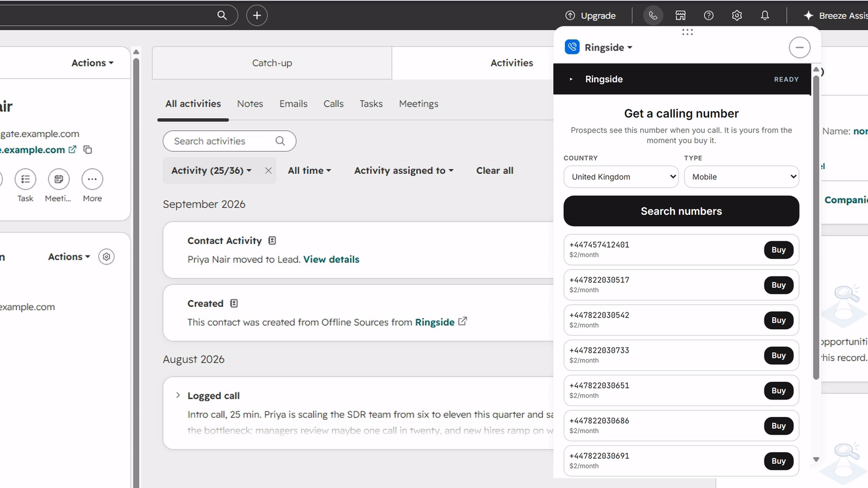
Task: Open the settings gear in top bar
Action: (737, 15)
